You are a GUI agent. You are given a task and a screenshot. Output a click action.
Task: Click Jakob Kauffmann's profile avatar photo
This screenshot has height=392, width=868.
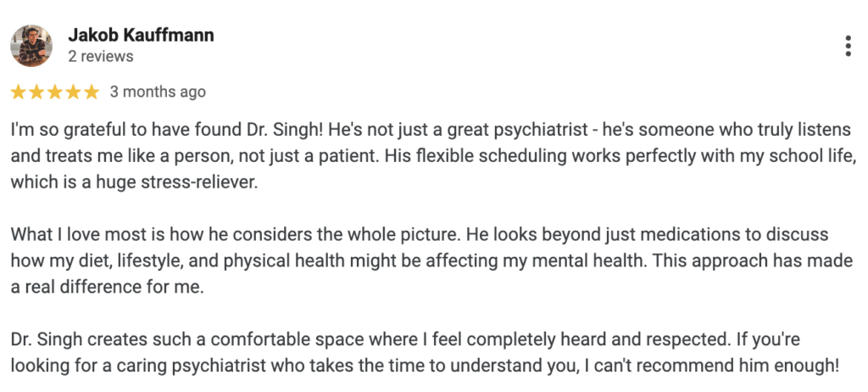tap(31, 46)
